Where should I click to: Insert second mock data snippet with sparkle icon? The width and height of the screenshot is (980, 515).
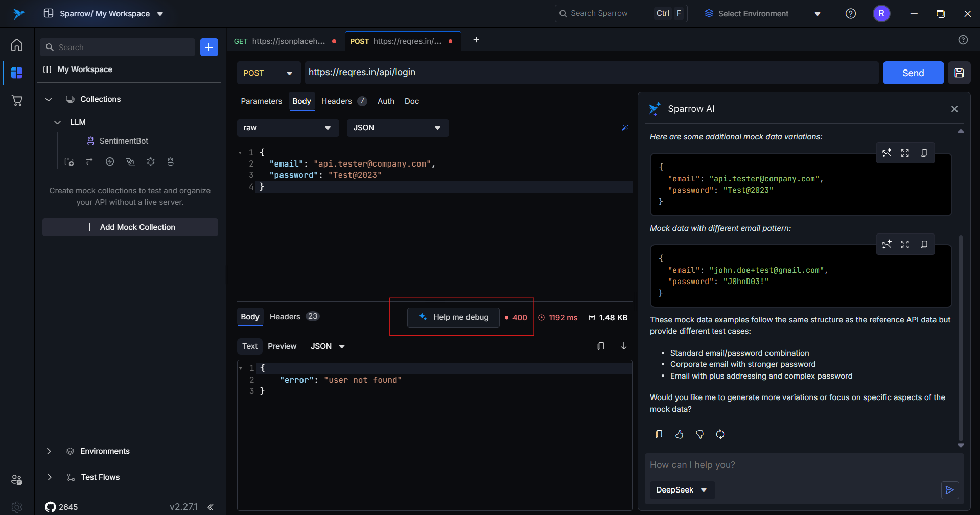(887, 244)
